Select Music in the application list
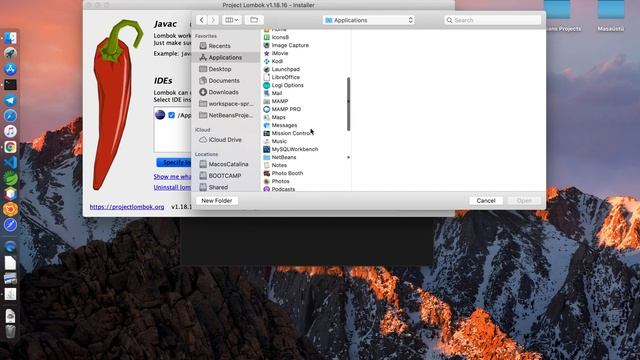640x360 pixels. click(305, 141)
